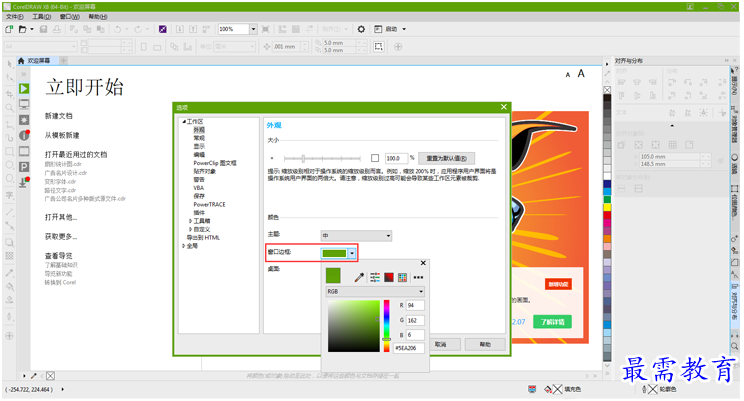This screenshot has height=401, width=744.
Task: Click the 打开其他... link
Action: pos(61,217)
